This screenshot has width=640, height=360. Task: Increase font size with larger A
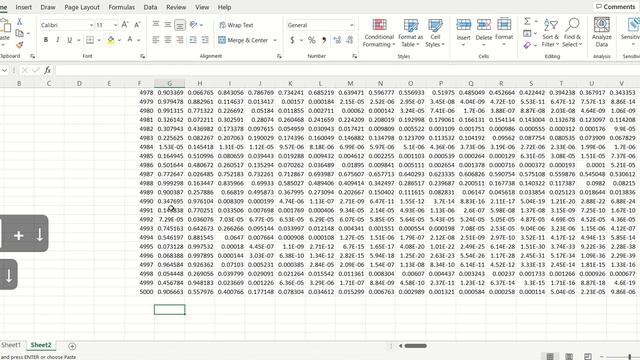(x=125, y=25)
